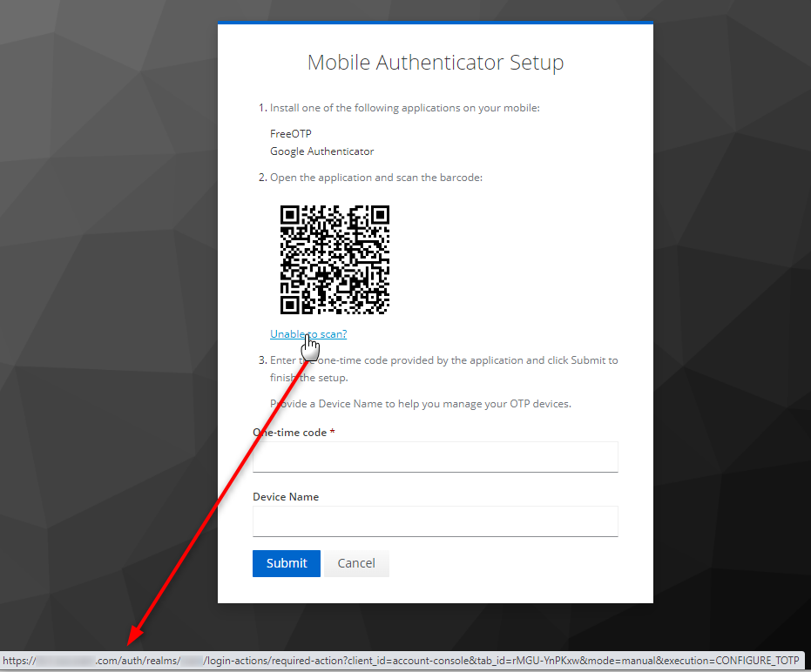
Task: Click the hand cursor icon near the link
Action: pyautogui.click(x=311, y=346)
